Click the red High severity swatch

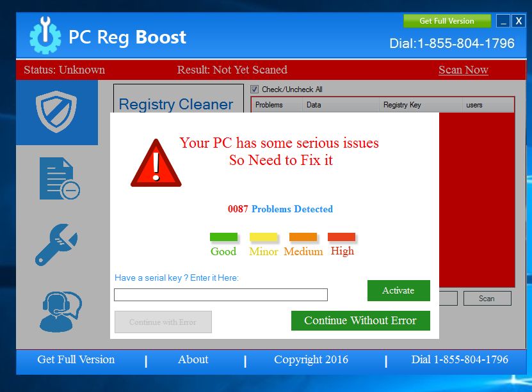[341, 237]
